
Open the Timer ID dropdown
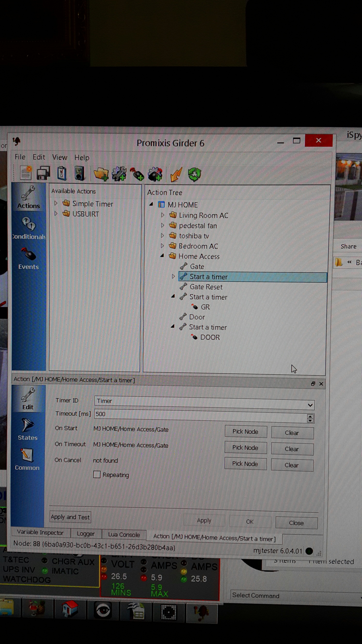pos(310,405)
